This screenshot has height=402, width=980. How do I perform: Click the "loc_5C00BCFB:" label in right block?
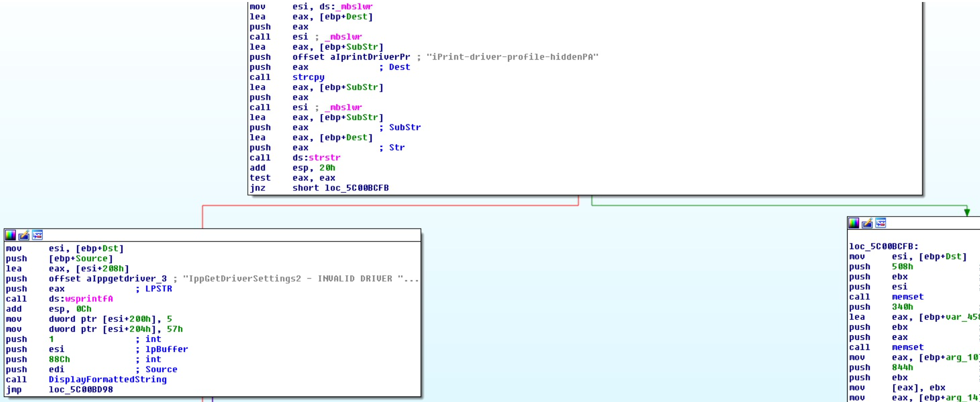click(x=884, y=247)
